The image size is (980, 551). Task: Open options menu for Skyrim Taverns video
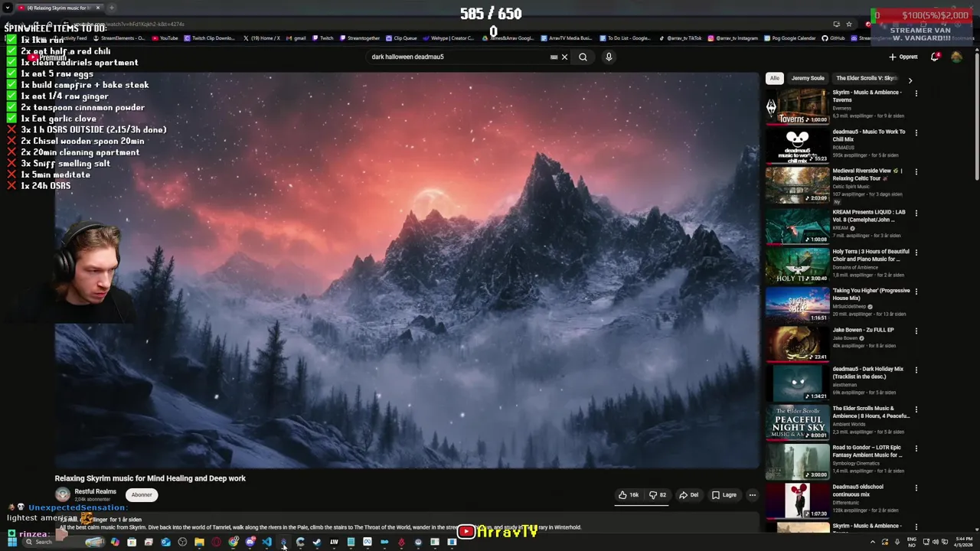pos(916,93)
